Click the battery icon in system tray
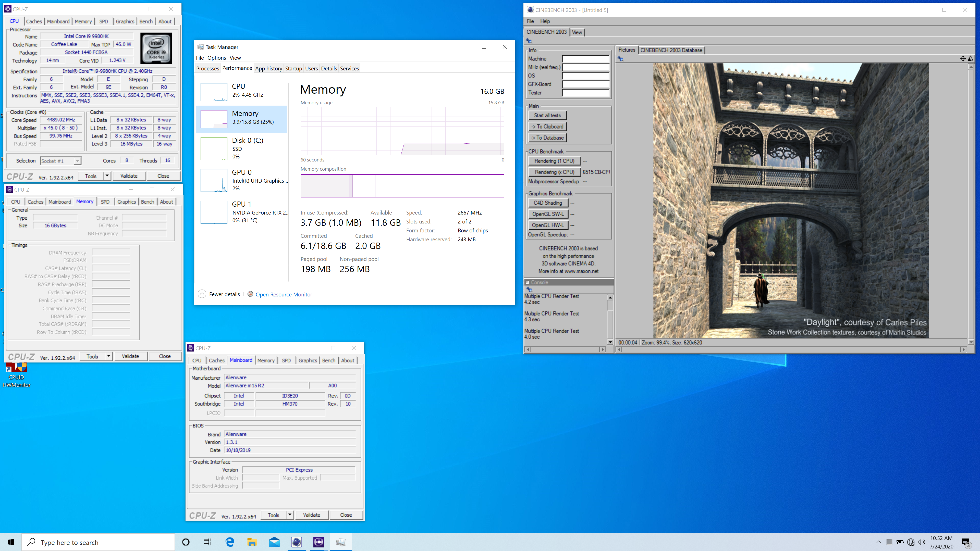Screen dimensions: 980x551 [x=900, y=542]
